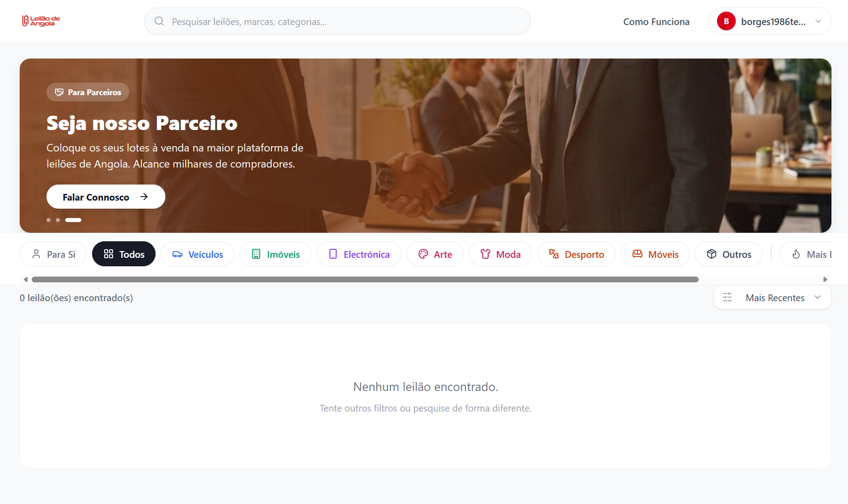This screenshot has height=504, width=848.
Task: Click the horizontal category scrollbar thumb
Action: [x=365, y=280]
